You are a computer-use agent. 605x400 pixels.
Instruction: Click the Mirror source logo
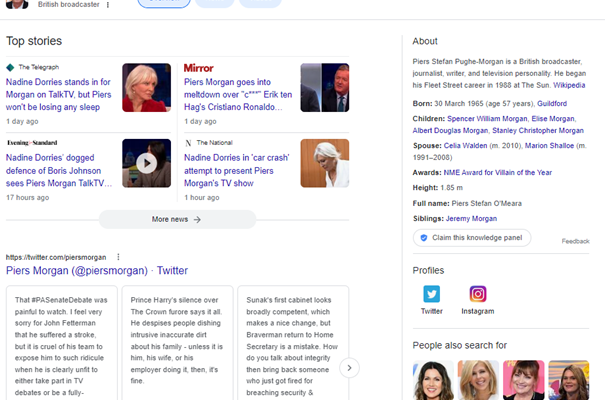click(198, 68)
